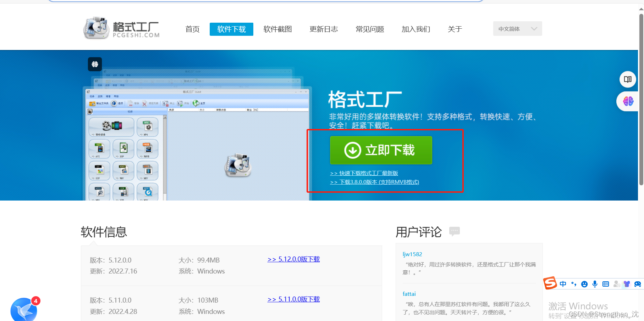Click the 快速下载格式工厂最新版 link
Image resolution: width=644 pixels, height=321 pixels.
[x=364, y=173]
